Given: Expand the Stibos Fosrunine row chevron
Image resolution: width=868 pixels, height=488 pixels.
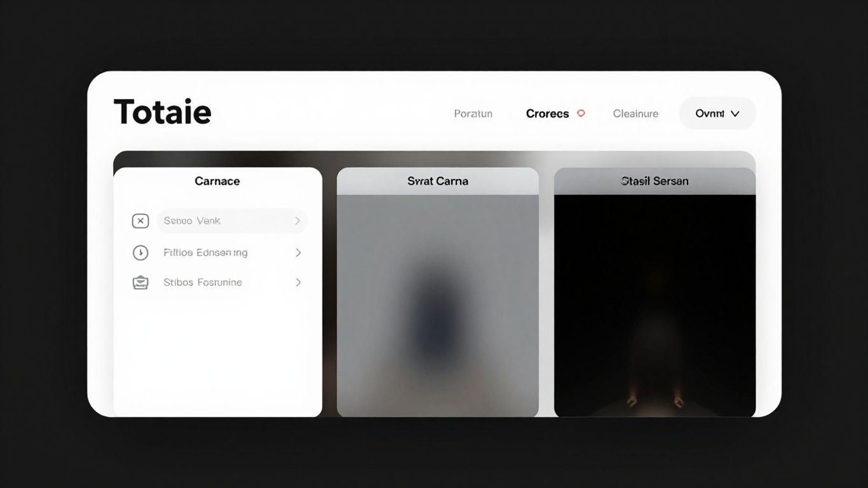Looking at the screenshot, I should [297, 283].
